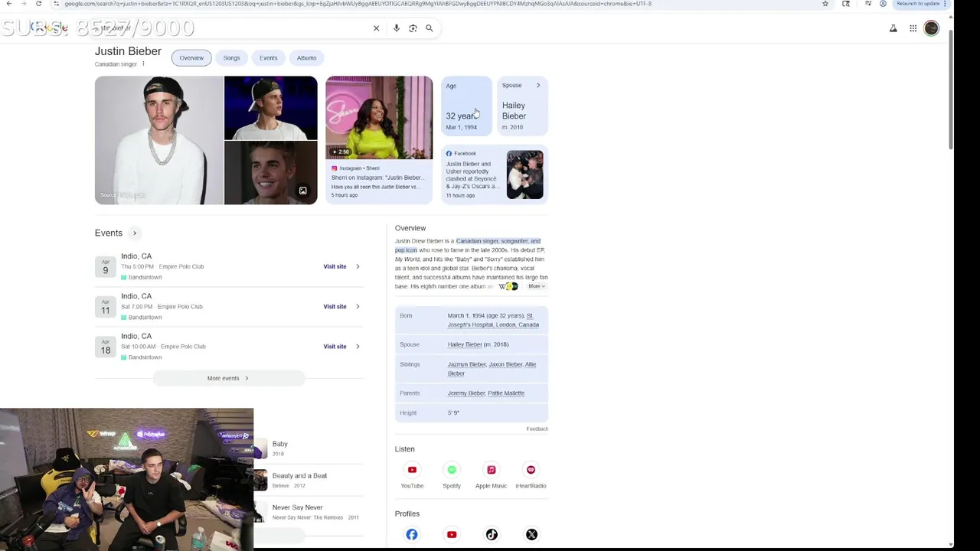This screenshot has height=551, width=980.
Task: Open the Jaxon Bieber sibling link
Action: tap(505, 364)
